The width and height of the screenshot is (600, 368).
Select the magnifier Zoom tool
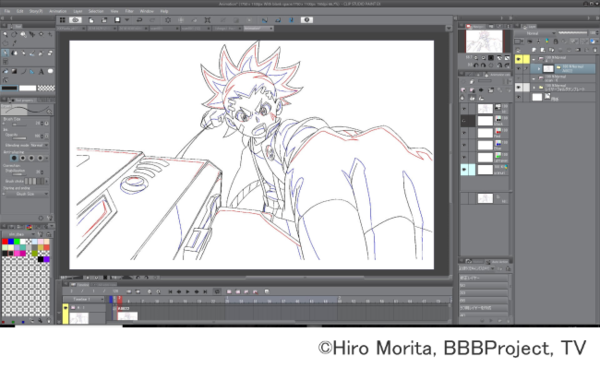[x=5, y=34]
